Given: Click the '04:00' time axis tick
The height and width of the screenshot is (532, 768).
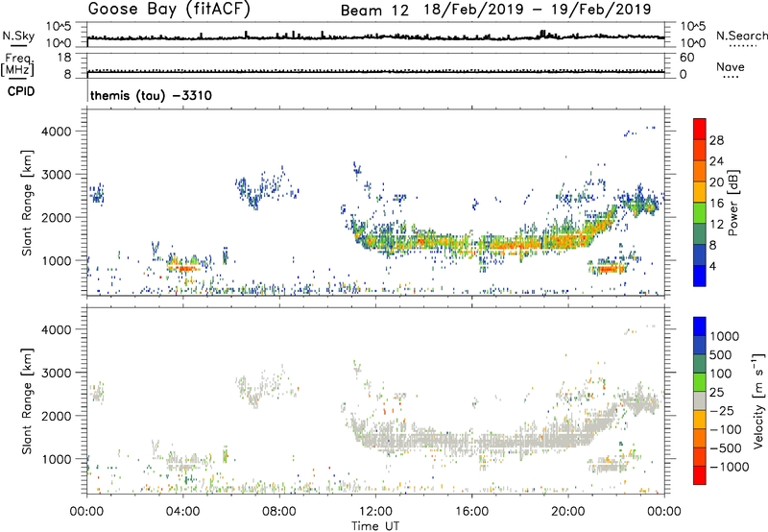Looking at the screenshot, I should click(183, 512).
